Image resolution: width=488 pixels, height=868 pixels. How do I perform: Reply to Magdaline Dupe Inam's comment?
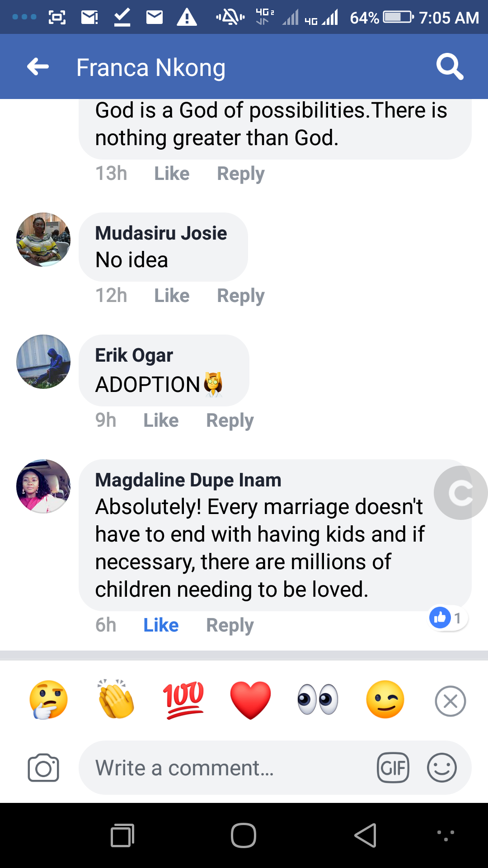230,625
